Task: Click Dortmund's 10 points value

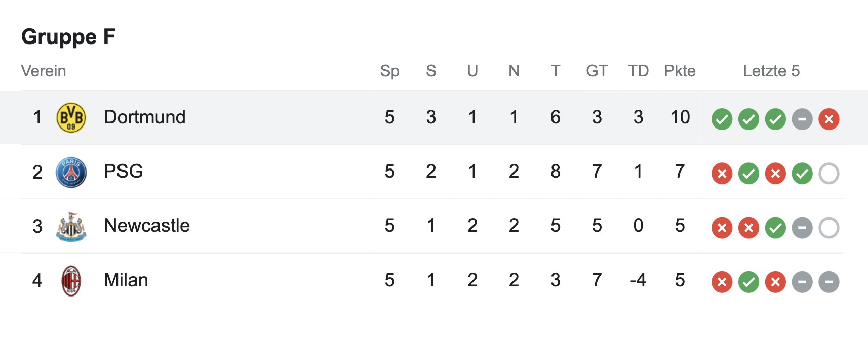Action: coord(680,117)
